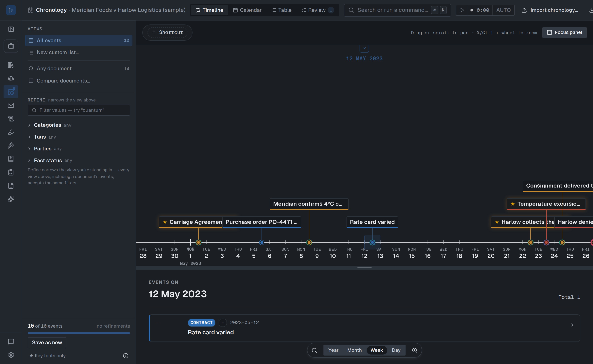The image size is (593, 364).
Task: Open the mail envelope sidebar icon
Action: click(x=11, y=105)
